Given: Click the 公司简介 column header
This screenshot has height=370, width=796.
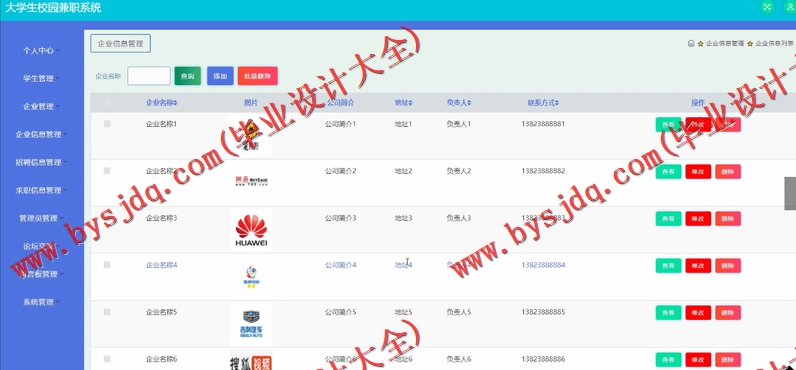Looking at the screenshot, I should (340, 103).
